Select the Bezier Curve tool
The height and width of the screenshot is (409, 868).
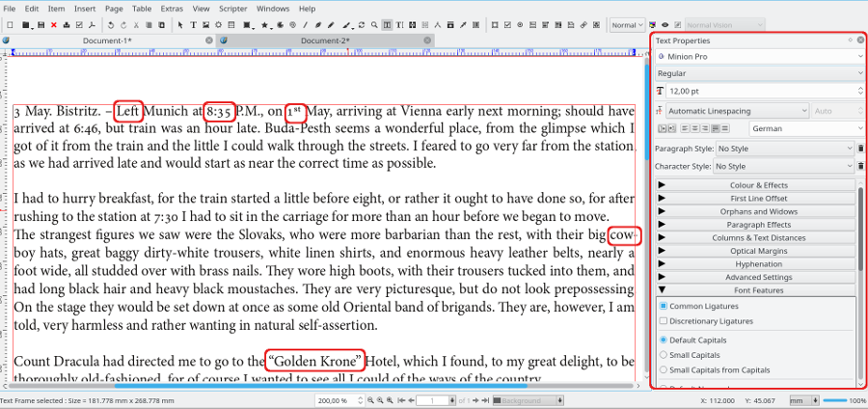pos(318,25)
